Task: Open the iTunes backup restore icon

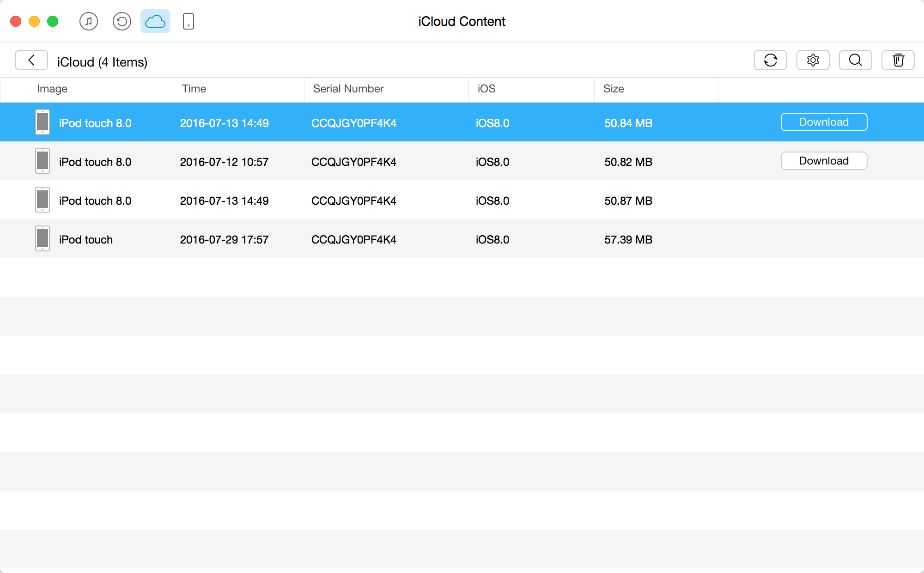Action: [x=122, y=21]
